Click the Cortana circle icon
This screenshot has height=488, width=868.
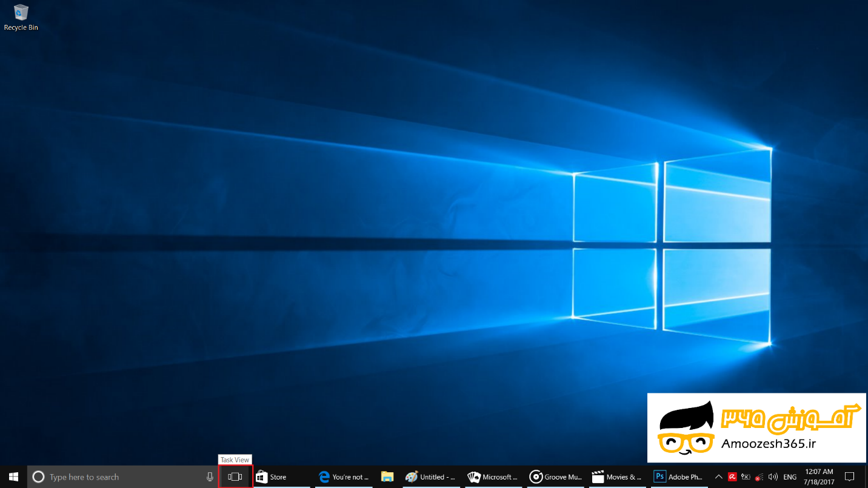tap(38, 477)
